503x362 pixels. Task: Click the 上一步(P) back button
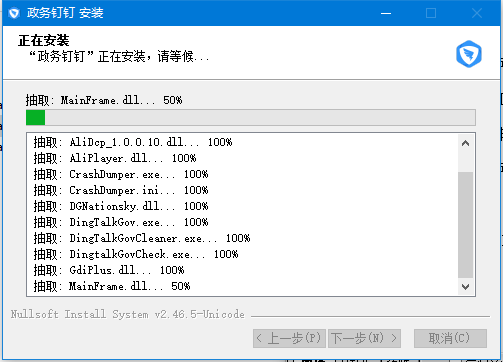[x=289, y=338]
